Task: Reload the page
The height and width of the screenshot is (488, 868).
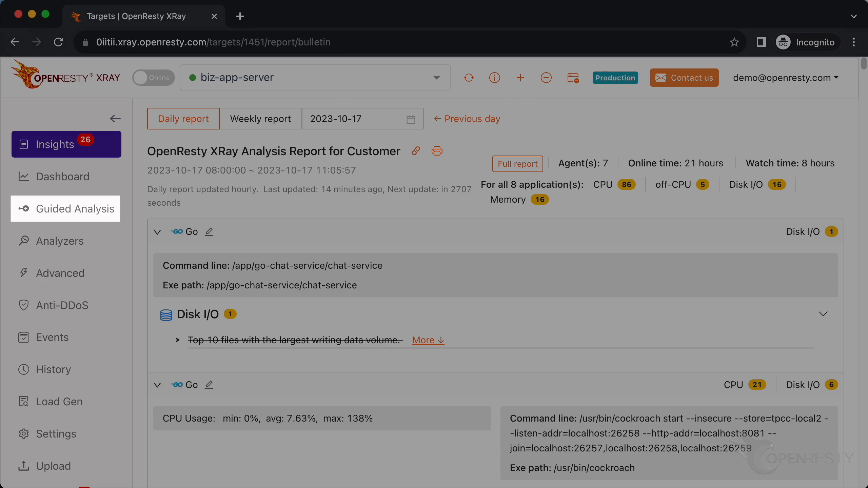Action: coord(58,42)
